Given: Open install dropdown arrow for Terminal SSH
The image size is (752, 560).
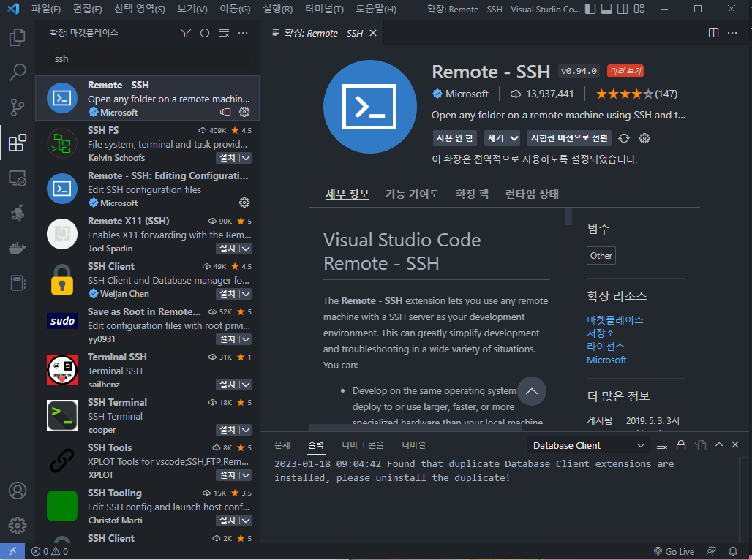Looking at the screenshot, I should [x=246, y=385].
